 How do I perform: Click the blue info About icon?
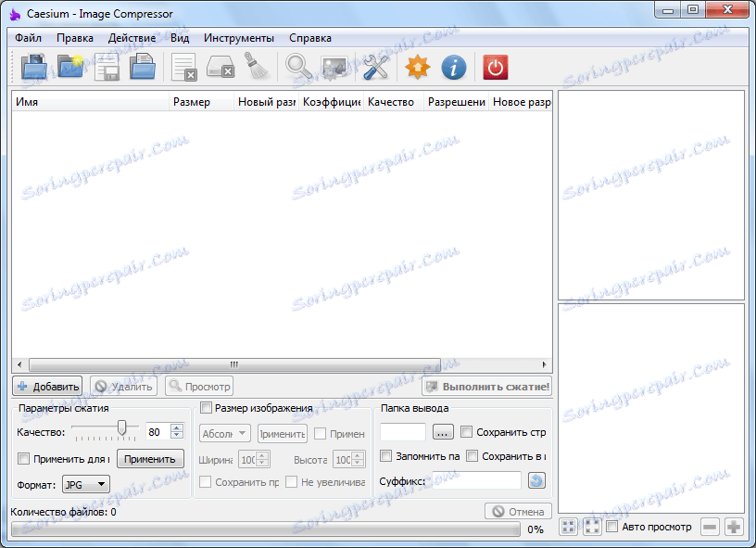point(454,67)
